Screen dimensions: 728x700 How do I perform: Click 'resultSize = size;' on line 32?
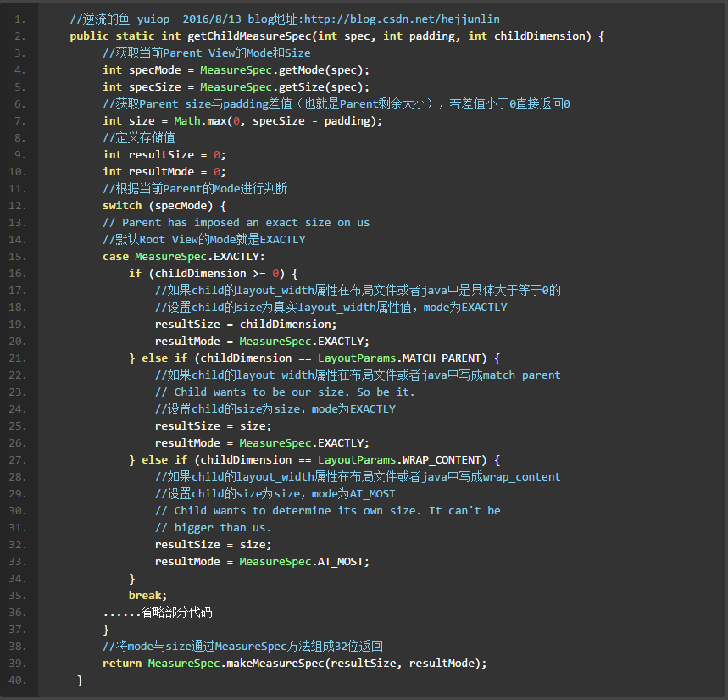point(213,545)
